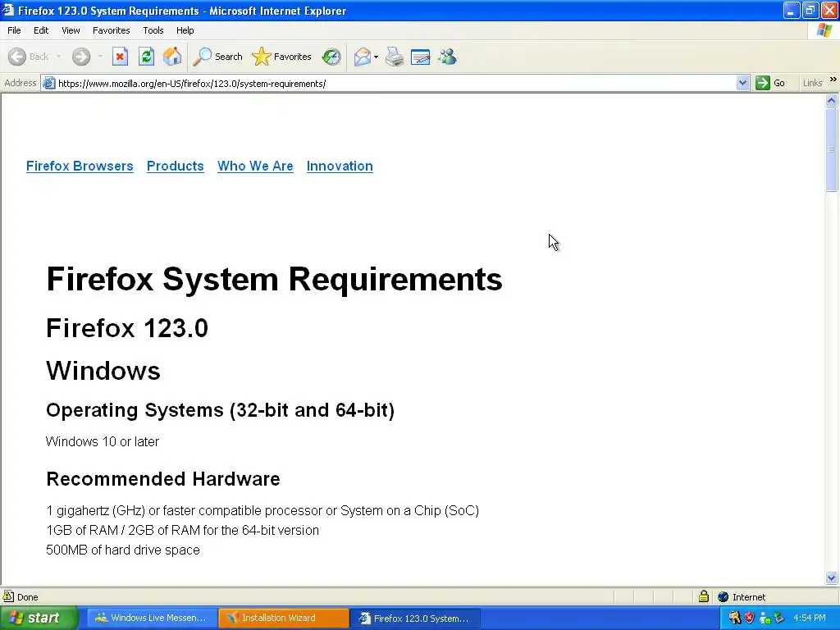Image resolution: width=840 pixels, height=630 pixels.
Task: Click the vertical scrollbar thumb
Action: click(x=832, y=149)
